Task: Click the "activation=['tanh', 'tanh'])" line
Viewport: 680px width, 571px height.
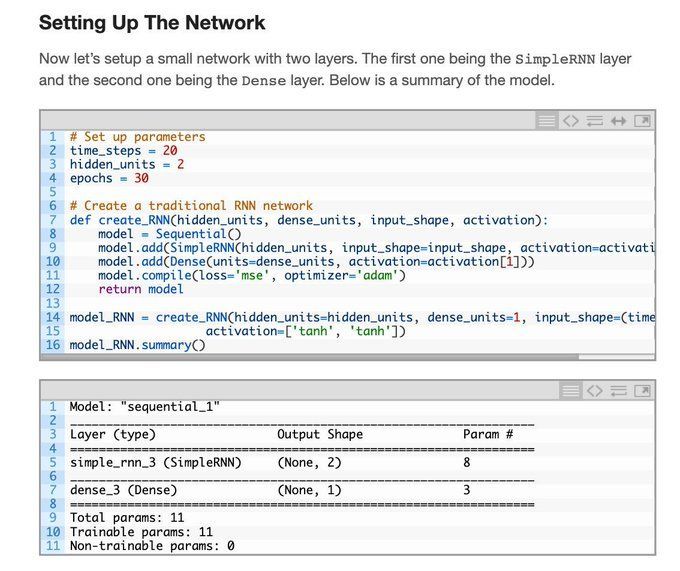Action: click(x=306, y=332)
